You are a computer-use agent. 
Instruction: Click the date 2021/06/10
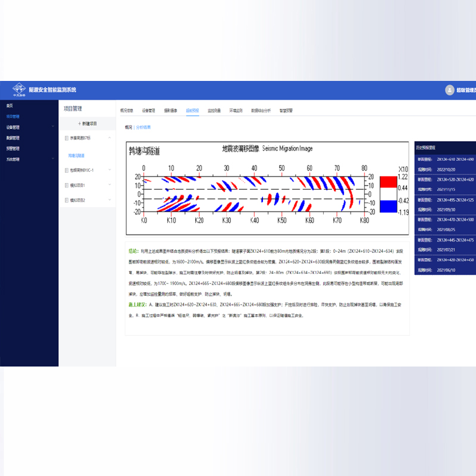[x=446, y=270]
